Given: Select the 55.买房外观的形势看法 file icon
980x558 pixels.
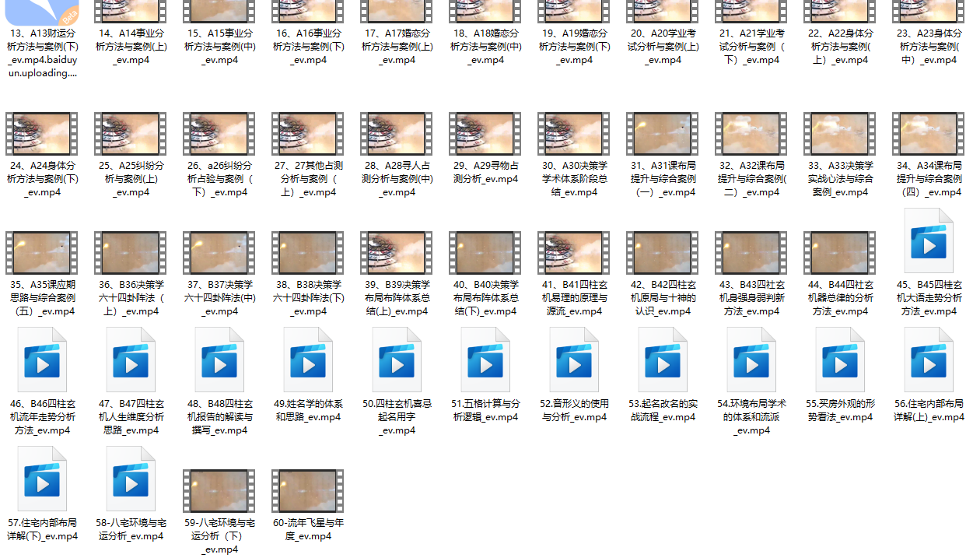Looking at the screenshot, I should tap(840, 360).
